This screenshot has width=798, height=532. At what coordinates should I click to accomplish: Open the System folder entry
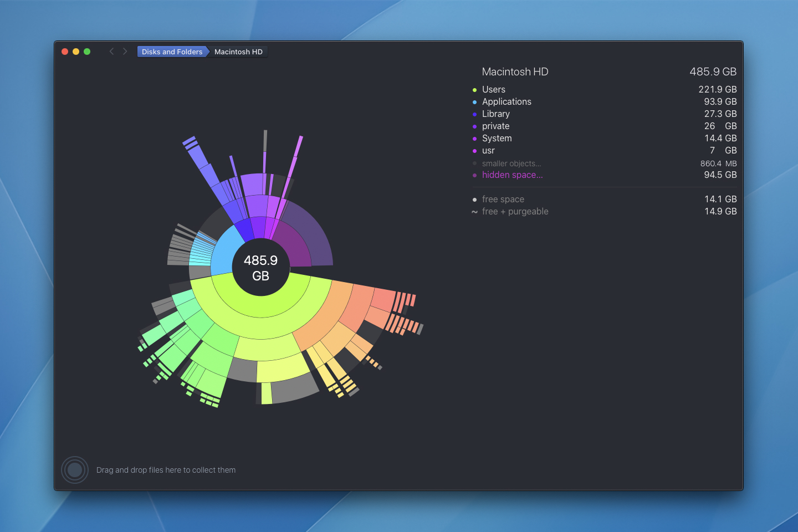[497, 139]
